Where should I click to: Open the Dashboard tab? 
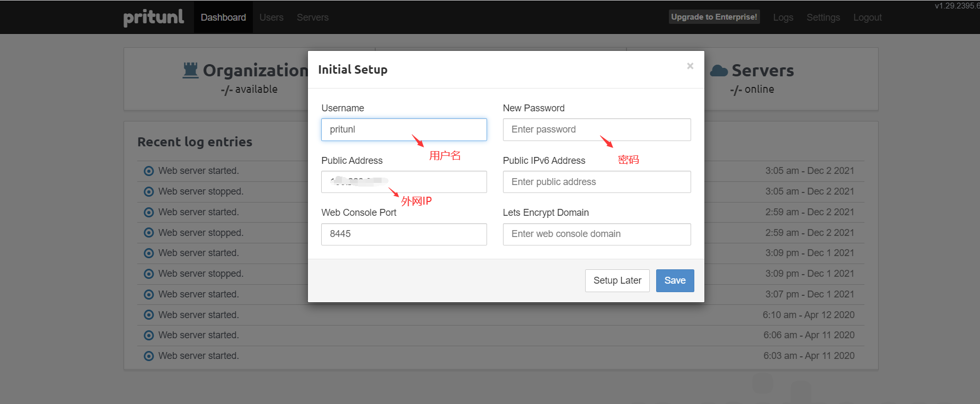click(223, 17)
